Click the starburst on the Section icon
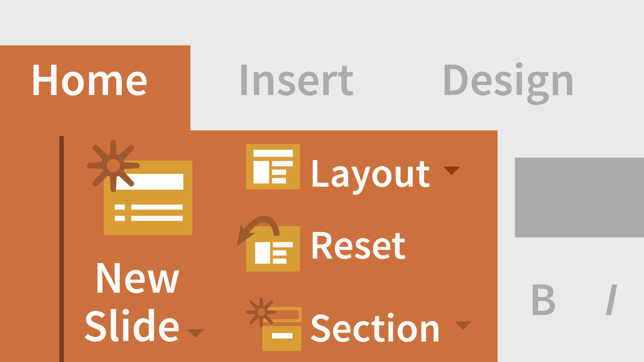Screen dimensions: 644x362 coord(261,312)
